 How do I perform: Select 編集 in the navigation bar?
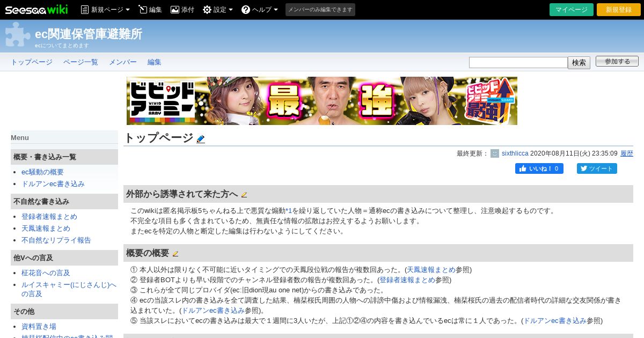pyautogui.click(x=155, y=62)
